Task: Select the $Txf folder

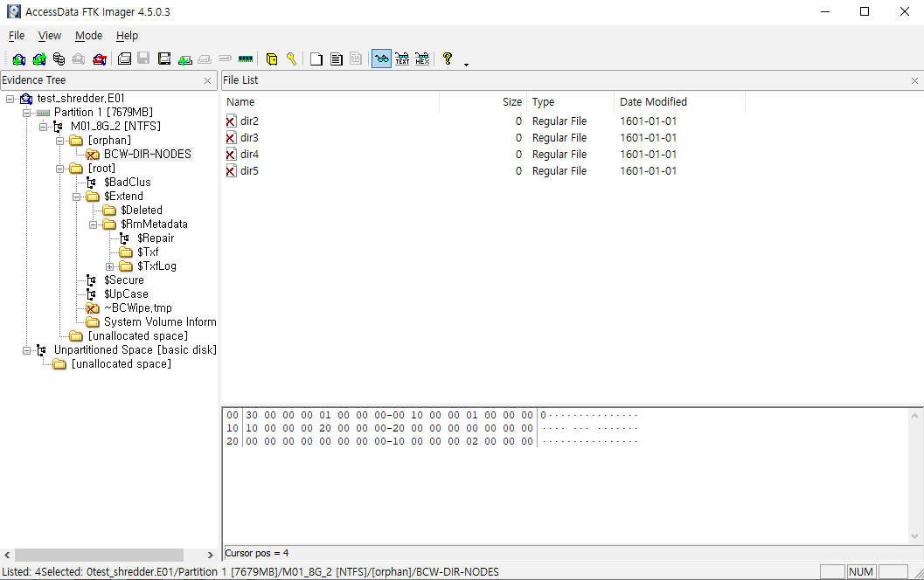Action: pyautogui.click(x=148, y=252)
